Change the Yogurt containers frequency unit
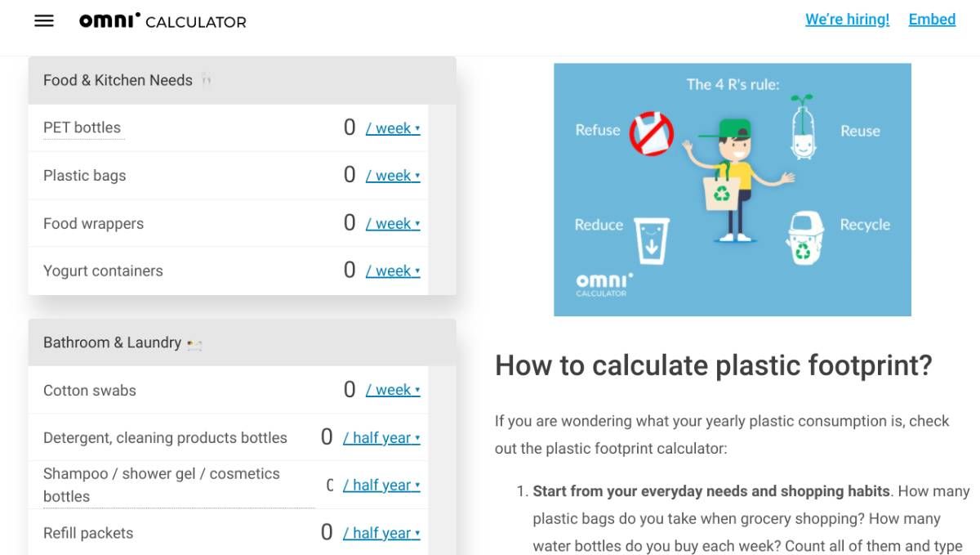 coord(393,271)
